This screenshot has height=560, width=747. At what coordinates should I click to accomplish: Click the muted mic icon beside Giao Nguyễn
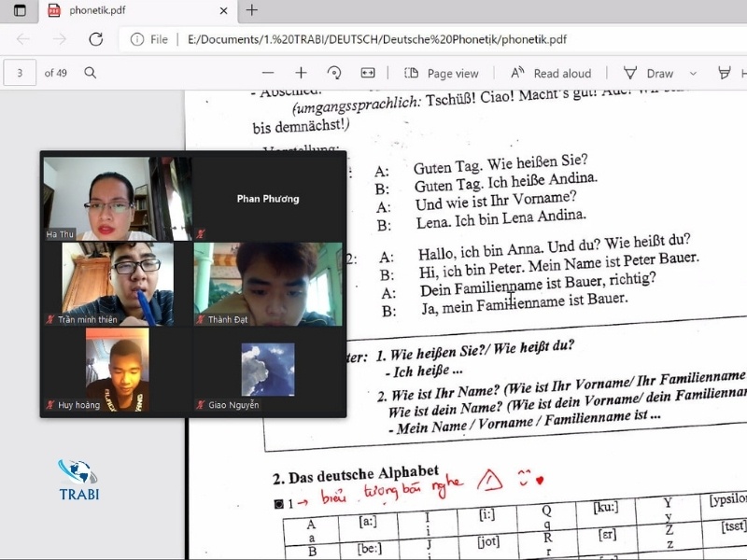click(201, 405)
